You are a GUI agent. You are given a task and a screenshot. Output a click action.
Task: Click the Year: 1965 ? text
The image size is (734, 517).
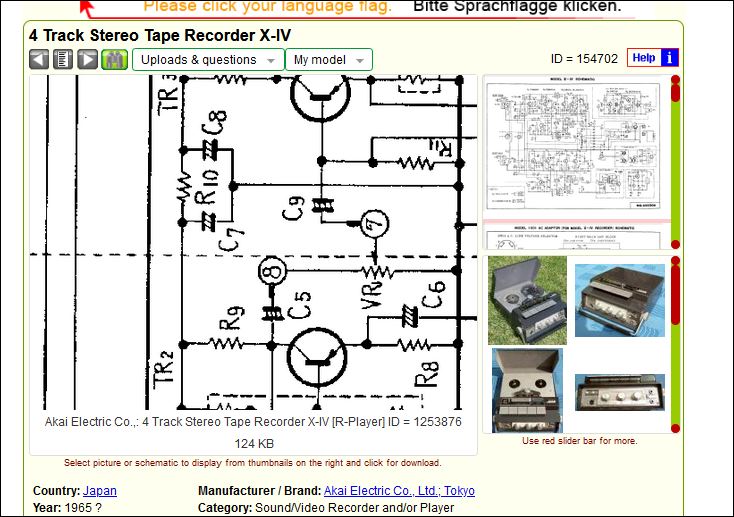point(67,508)
